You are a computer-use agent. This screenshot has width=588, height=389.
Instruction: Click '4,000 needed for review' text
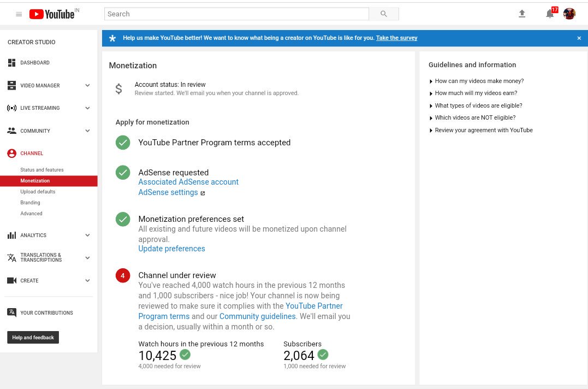pos(169,366)
